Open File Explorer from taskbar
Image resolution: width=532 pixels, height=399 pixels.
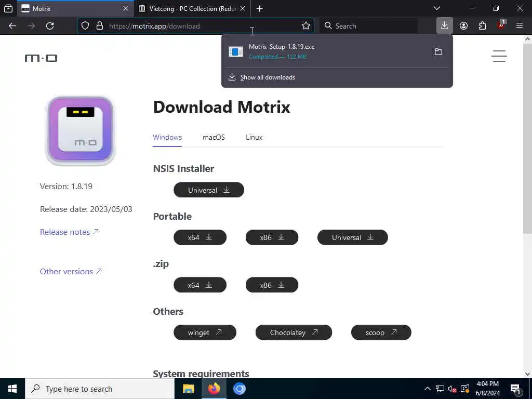pyautogui.click(x=188, y=389)
